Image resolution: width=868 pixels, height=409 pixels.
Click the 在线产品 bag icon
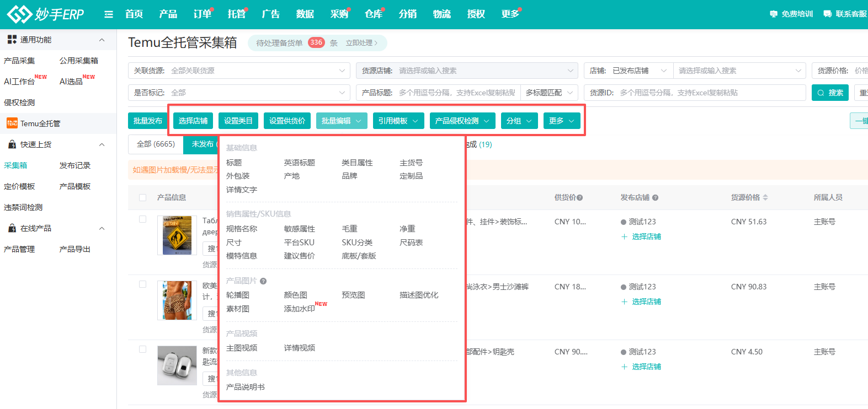12,228
